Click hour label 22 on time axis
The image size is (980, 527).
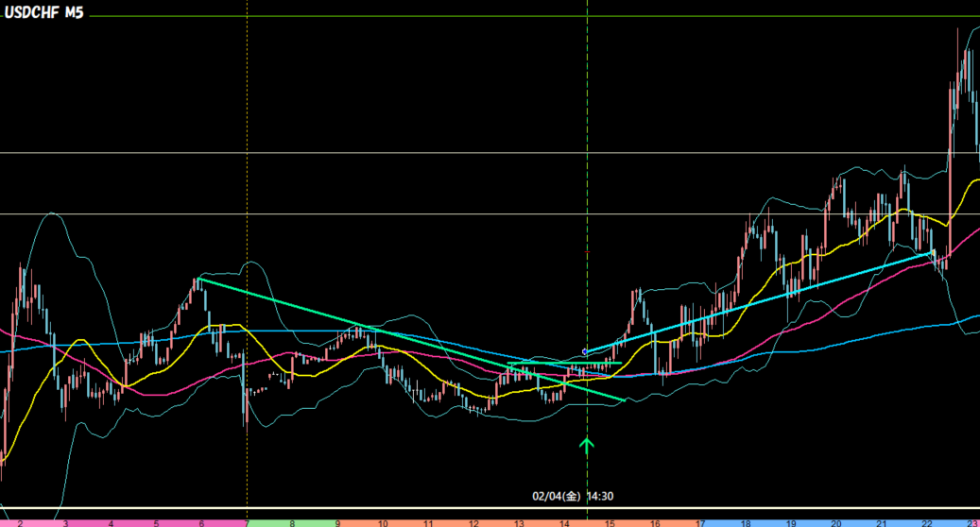pos(927,523)
